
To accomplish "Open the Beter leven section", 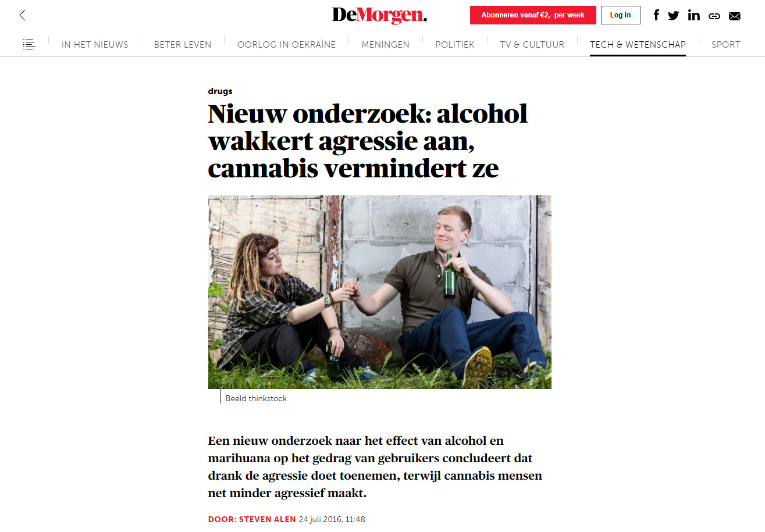I will point(183,44).
